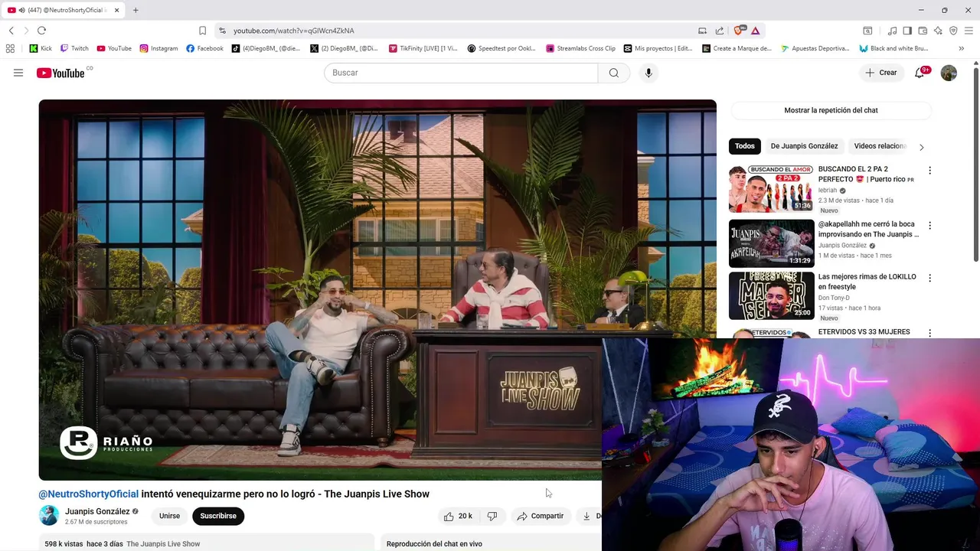This screenshot has width=980, height=551.
Task: Click the Compartir share button
Action: click(x=541, y=516)
